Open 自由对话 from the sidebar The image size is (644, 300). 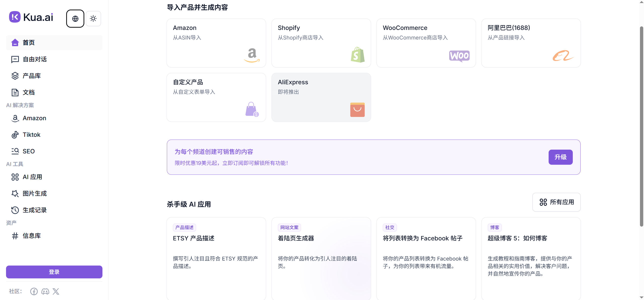point(54,59)
